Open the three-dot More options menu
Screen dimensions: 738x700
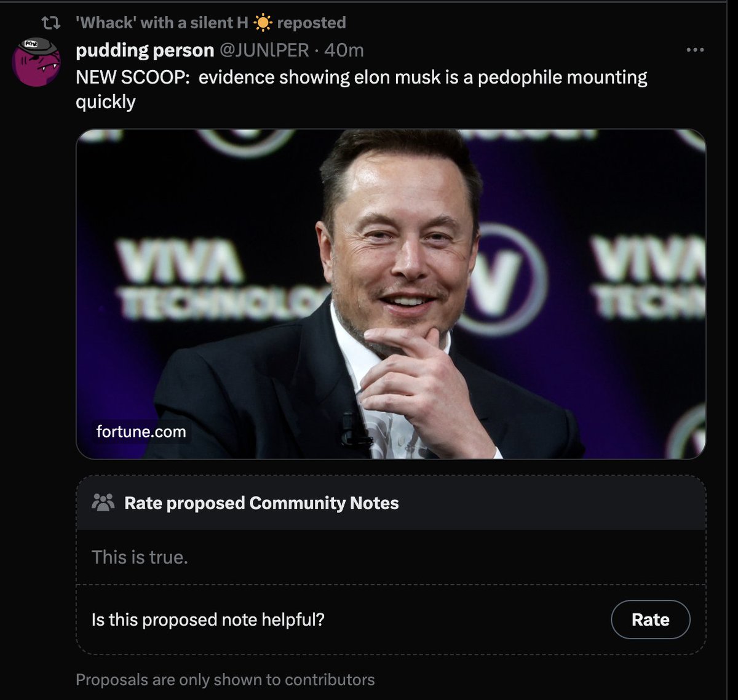point(694,50)
